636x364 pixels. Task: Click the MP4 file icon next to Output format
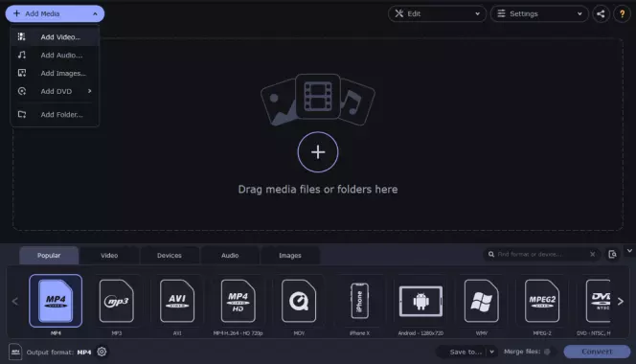point(15,352)
